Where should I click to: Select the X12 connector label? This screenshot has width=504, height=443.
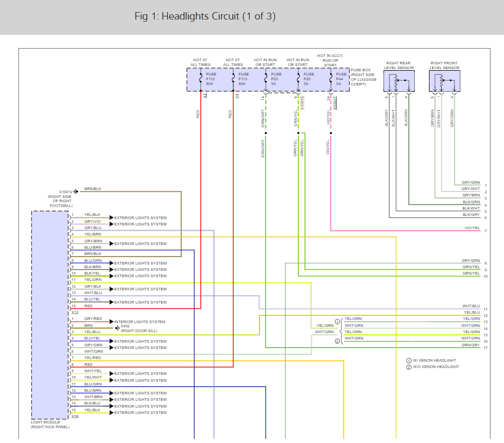(75, 312)
